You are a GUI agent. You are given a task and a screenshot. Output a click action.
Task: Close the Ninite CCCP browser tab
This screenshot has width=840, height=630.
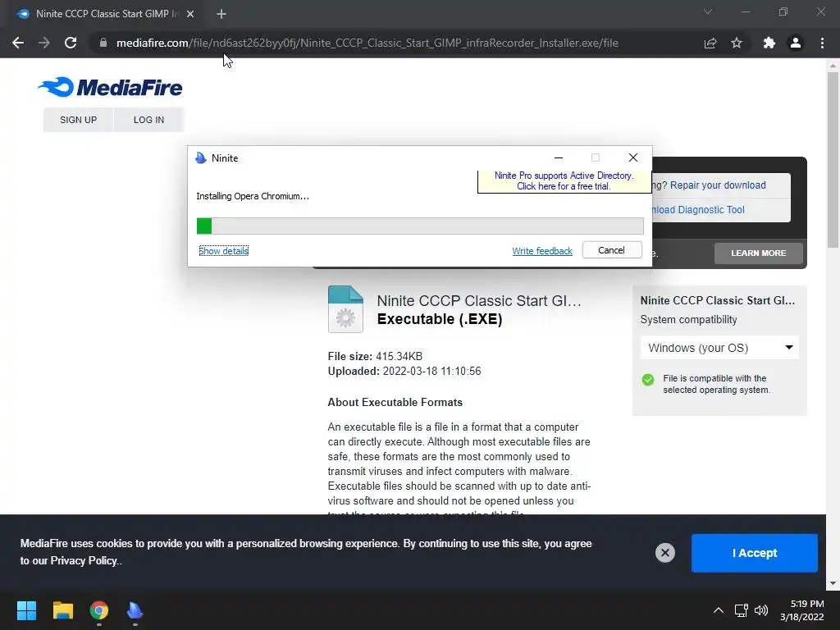click(x=190, y=14)
